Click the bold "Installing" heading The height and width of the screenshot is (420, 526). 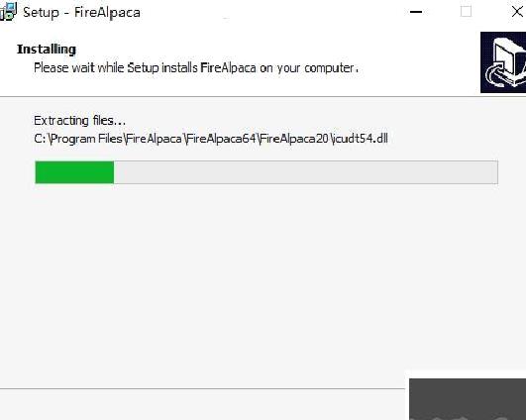tap(47, 50)
